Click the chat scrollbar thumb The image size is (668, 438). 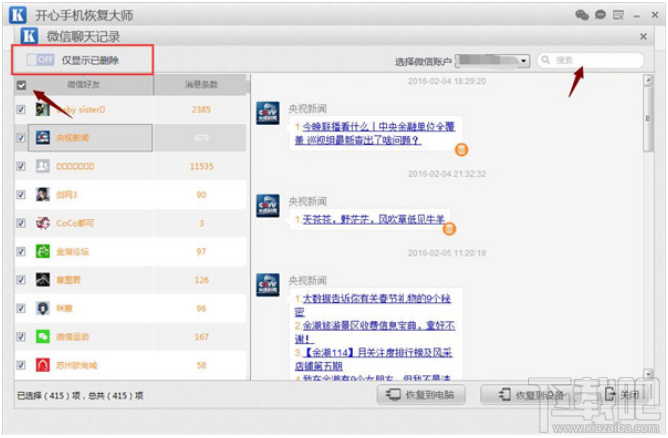coord(648,118)
